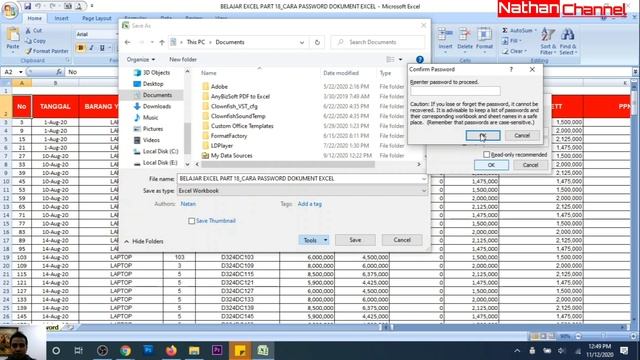
Task: Click Save in the Save As dialog
Action: 355,240
